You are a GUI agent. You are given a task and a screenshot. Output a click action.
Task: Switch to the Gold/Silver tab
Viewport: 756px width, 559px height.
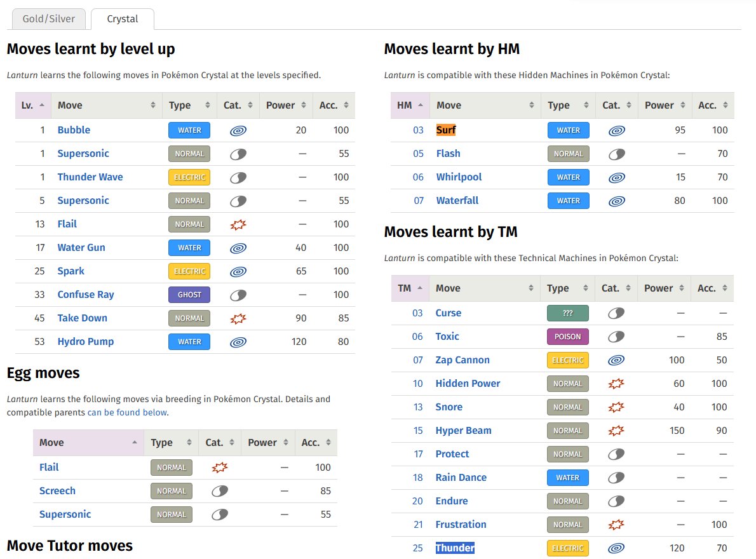[49, 19]
